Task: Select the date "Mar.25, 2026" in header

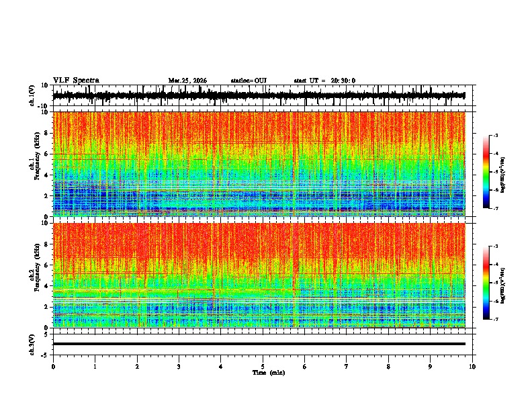Action: (x=187, y=81)
